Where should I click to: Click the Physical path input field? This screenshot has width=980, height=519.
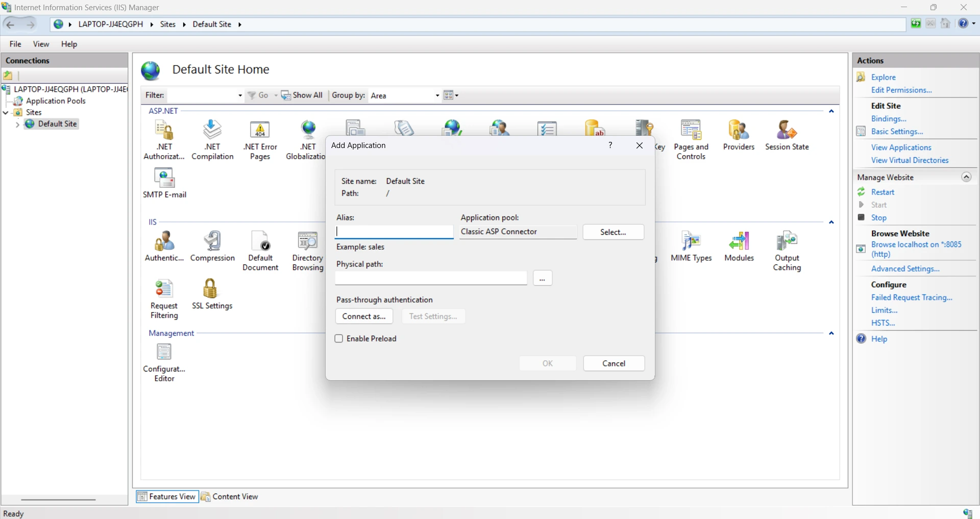(x=431, y=278)
